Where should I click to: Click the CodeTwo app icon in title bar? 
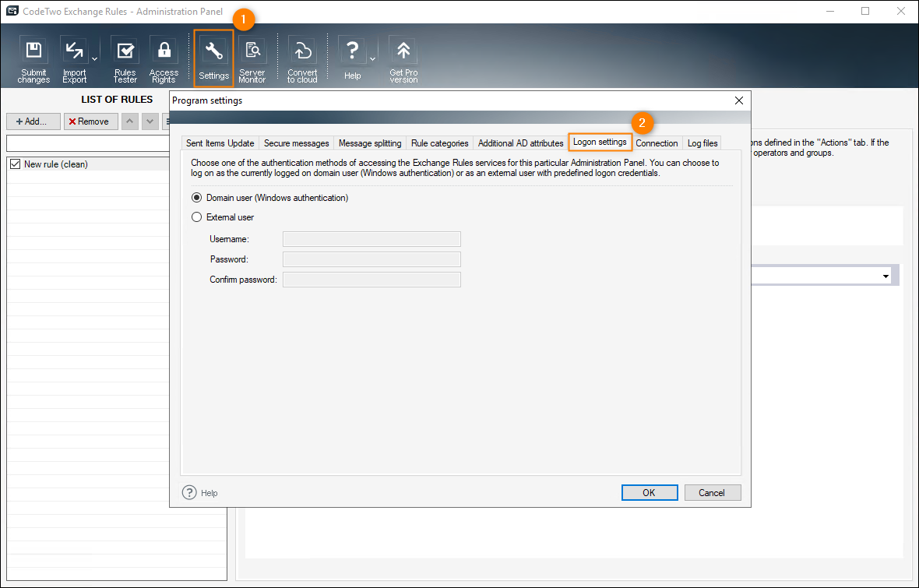point(12,11)
